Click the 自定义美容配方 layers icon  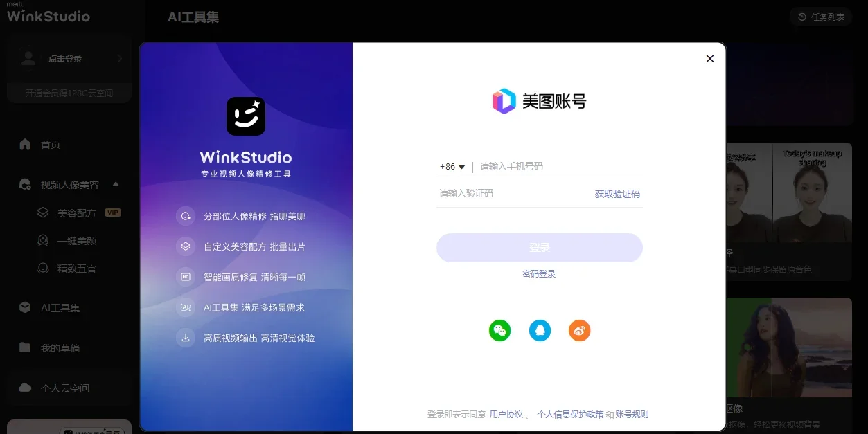[x=186, y=246]
